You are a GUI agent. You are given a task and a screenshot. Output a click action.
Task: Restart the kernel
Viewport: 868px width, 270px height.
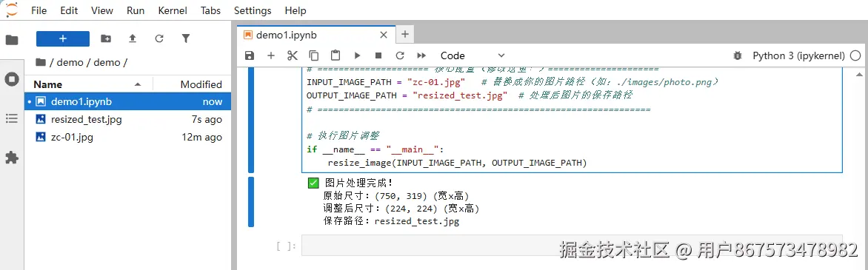(x=400, y=55)
